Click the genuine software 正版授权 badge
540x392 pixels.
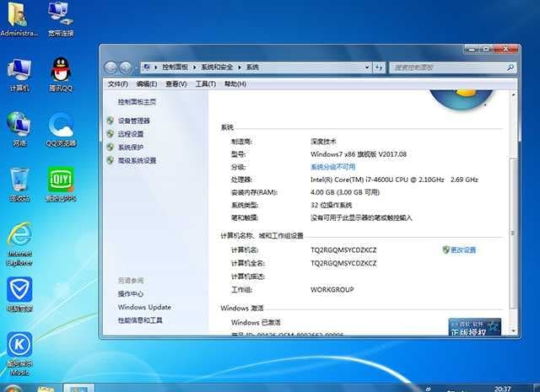pyautogui.click(x=474, y=327)
